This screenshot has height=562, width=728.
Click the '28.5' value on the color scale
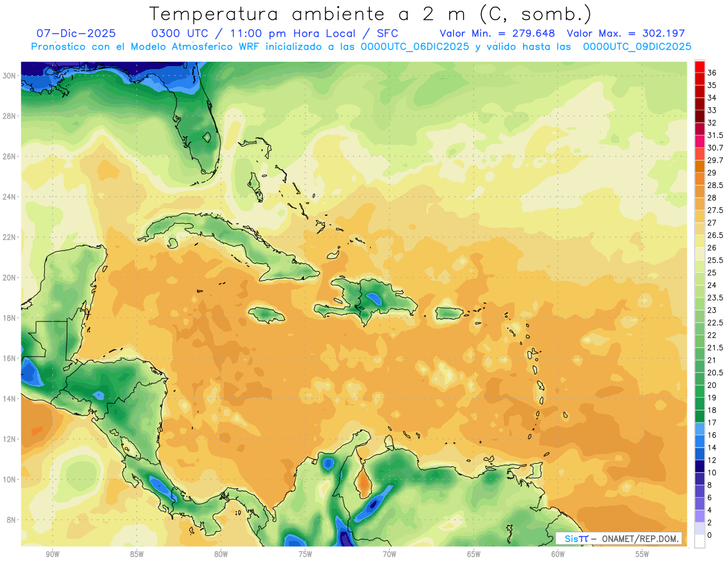tap(715, 185)
